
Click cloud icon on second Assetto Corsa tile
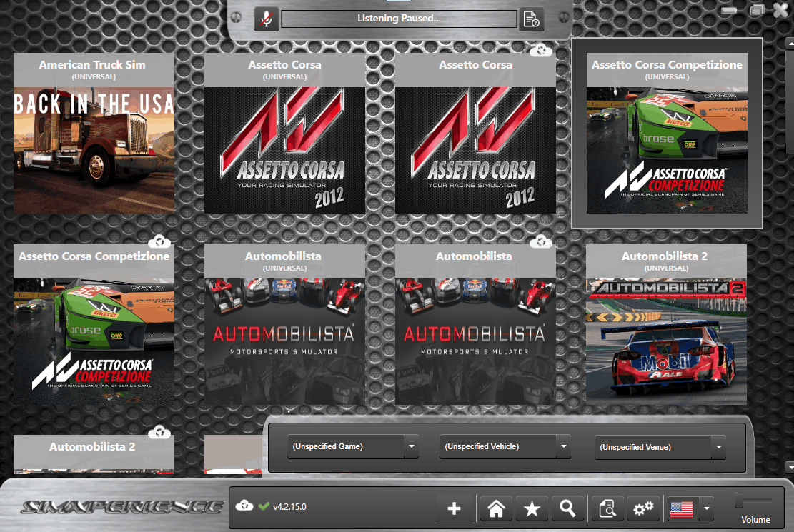click(x=540, y=50)
